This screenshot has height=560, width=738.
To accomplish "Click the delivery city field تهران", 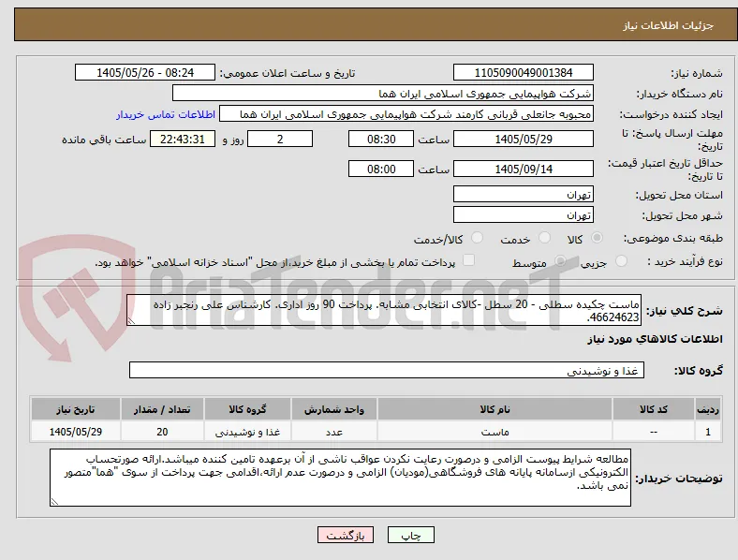I will click(x=524, y=214).
